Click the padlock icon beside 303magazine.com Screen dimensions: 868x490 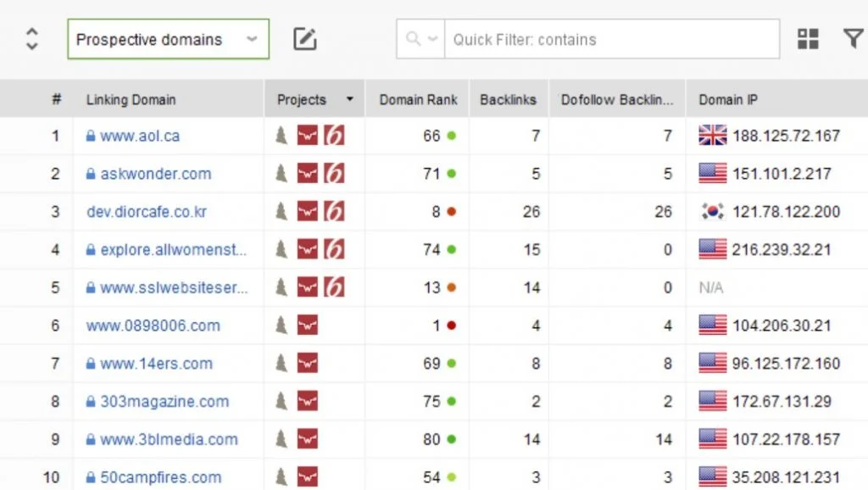click(91, 402)
